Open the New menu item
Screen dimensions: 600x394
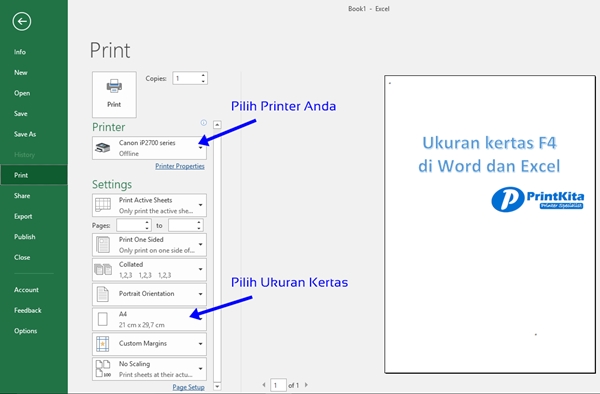point(21,73)
